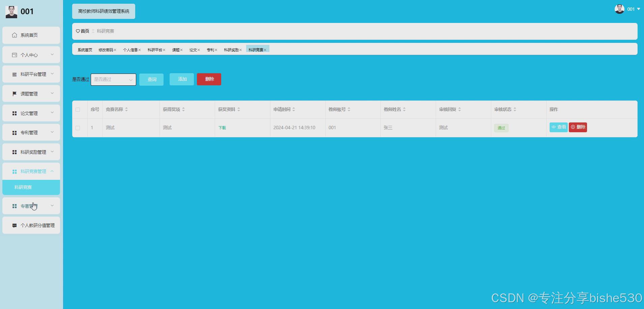Select 科研竞赛 submenu item in sidebar

(x=31, y=187)
